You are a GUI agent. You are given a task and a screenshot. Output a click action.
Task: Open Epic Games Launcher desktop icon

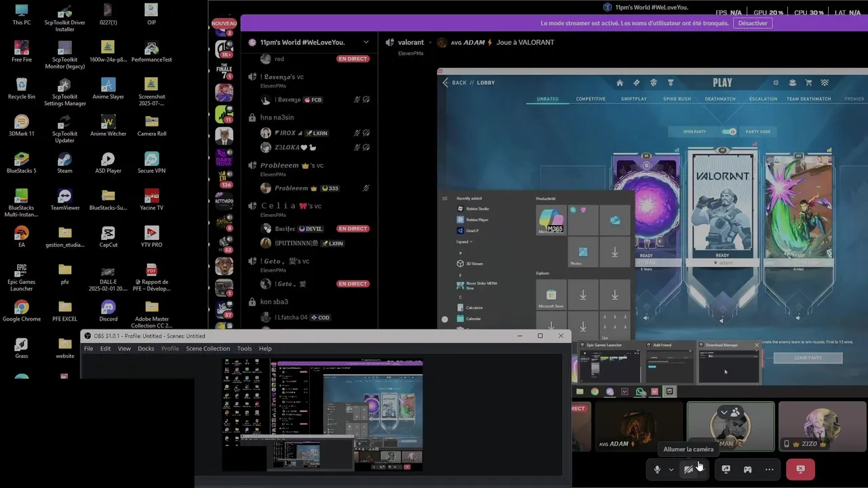[22, 277]
